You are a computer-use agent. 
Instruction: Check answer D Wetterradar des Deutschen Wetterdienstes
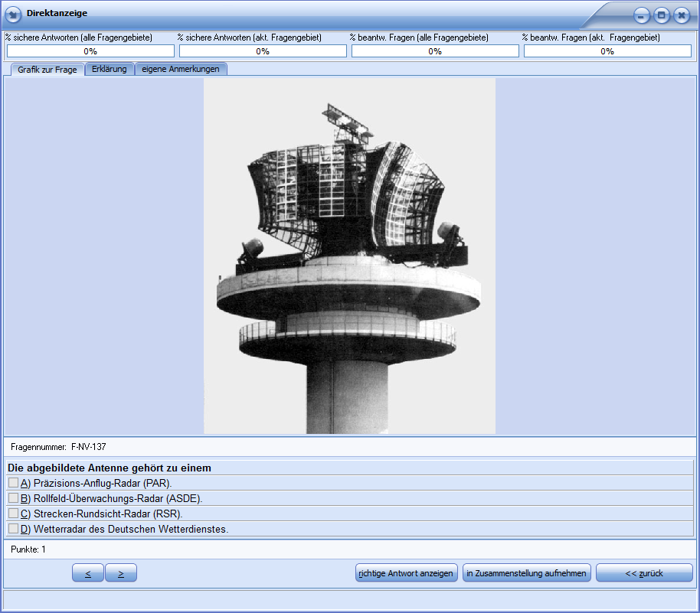(x=13, y=529)
